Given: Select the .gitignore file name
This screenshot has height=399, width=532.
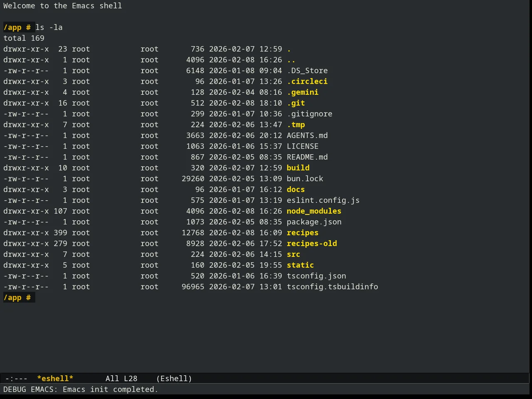Looking at the screenshot, I should (x=310, y=114).
